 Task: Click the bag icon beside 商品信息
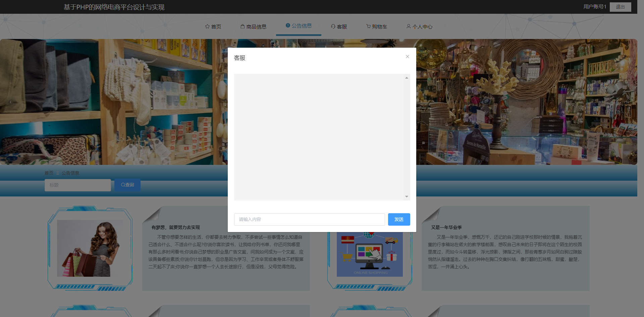pyautogui.click(x=242, y=26)
